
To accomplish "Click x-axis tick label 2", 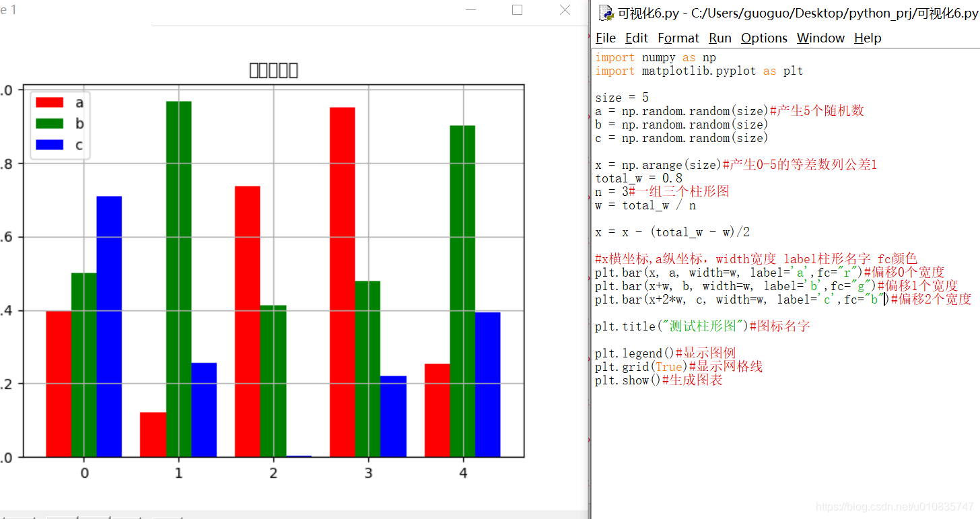I will 273,473.
